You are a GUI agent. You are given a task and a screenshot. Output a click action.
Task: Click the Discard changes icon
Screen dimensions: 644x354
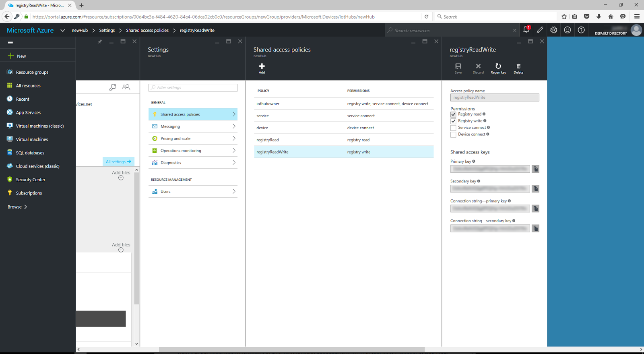pyautogui.click(x=478, y=68)
